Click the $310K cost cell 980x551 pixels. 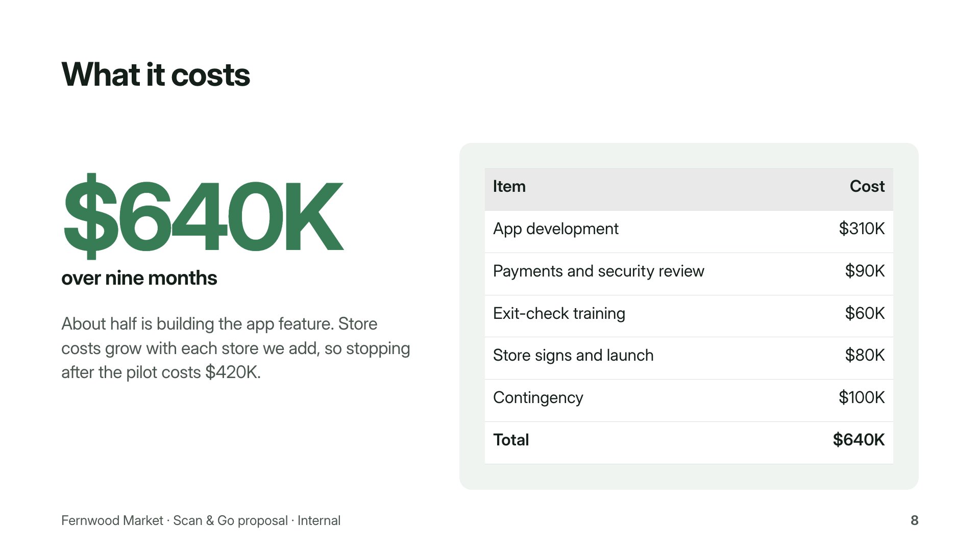coord(862,229)
